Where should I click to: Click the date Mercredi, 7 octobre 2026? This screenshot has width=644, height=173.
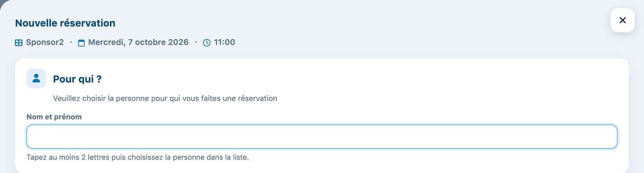[138, 42]
